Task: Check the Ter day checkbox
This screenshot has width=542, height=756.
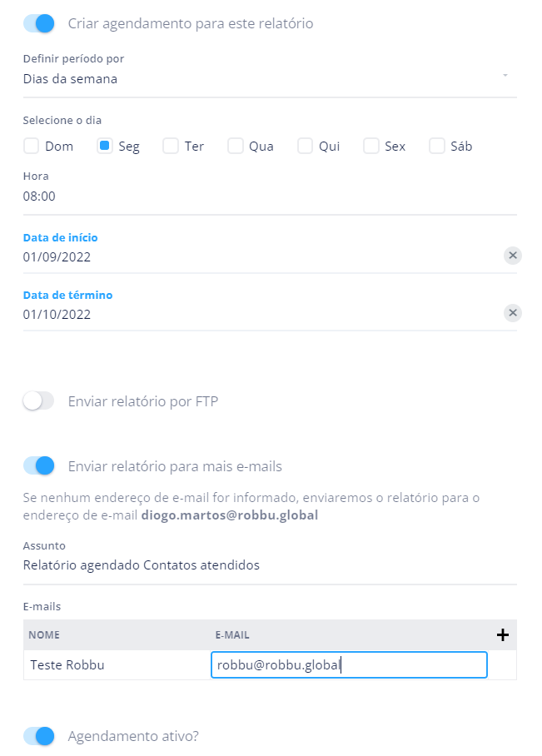Action: point(171,147)
